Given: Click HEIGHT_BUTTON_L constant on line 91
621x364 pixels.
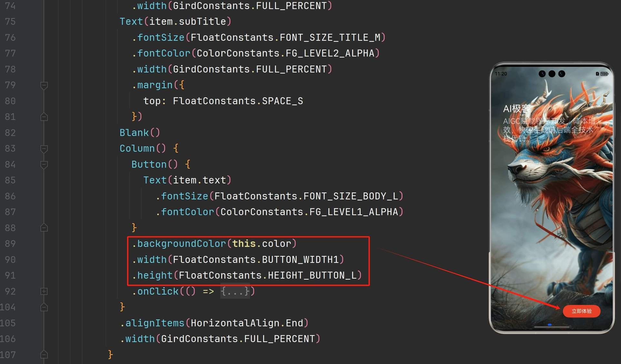Looking at the screenshot, I should tap(312, 275).
